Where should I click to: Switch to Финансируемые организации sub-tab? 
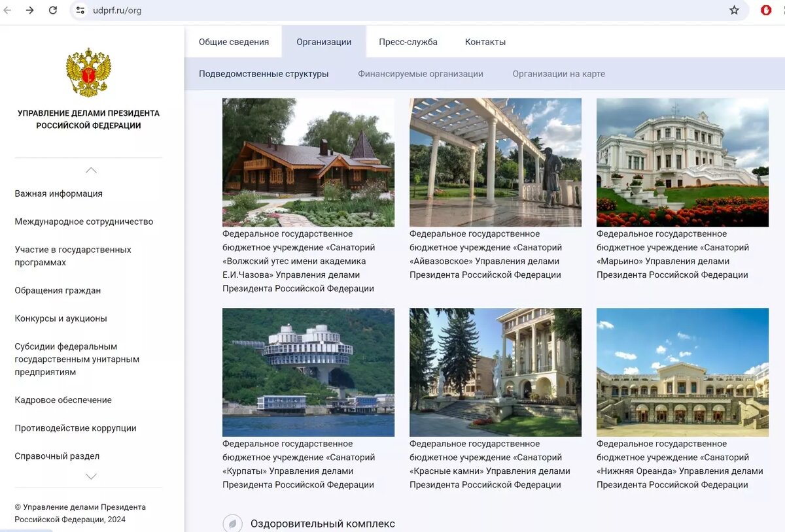(x=421, y=74)
